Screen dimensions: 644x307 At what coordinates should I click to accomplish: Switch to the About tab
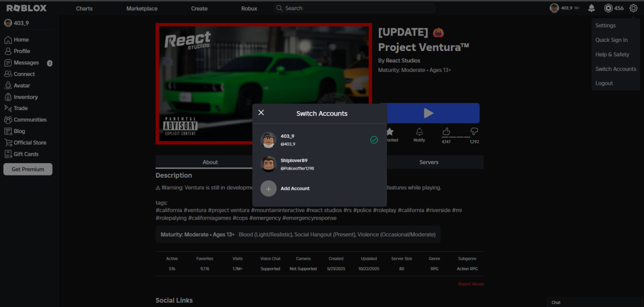210,162
